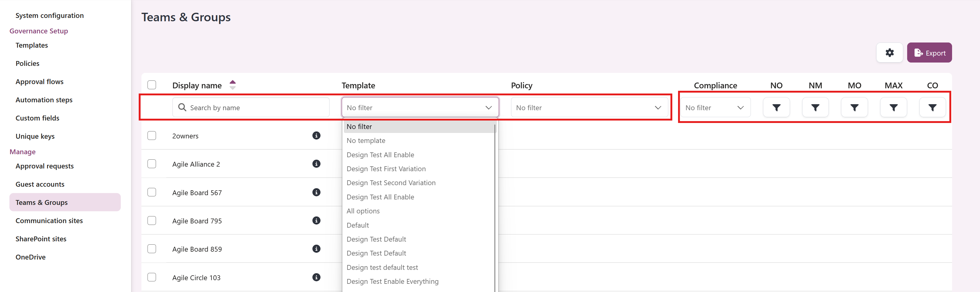Open the CO column filter icon

[932, 107]
